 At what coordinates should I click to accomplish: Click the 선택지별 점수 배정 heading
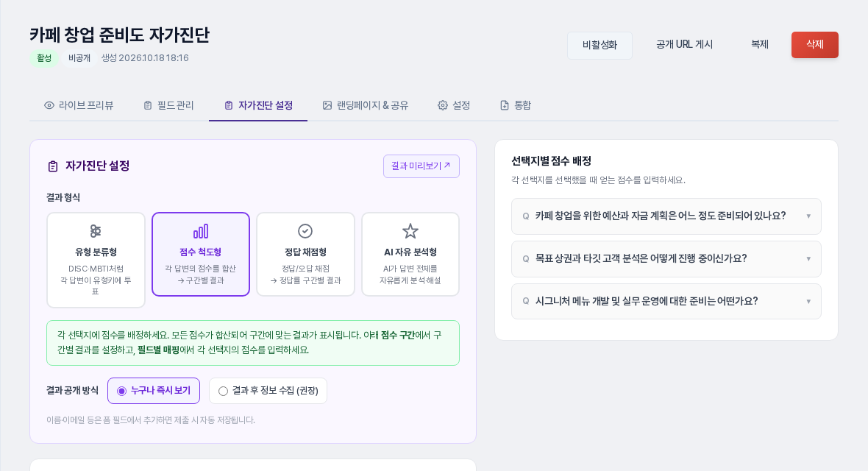552,161
